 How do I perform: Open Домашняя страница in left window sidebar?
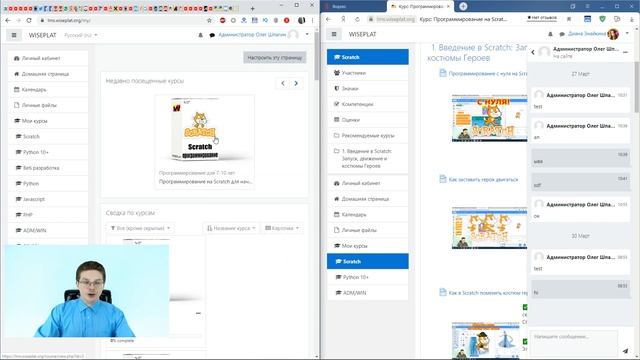tap(48, 74)
